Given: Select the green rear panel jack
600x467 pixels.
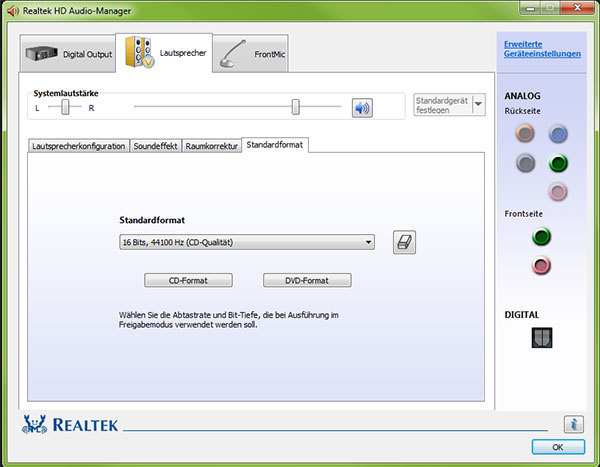Looking at the screenshot, I should 558,163.
